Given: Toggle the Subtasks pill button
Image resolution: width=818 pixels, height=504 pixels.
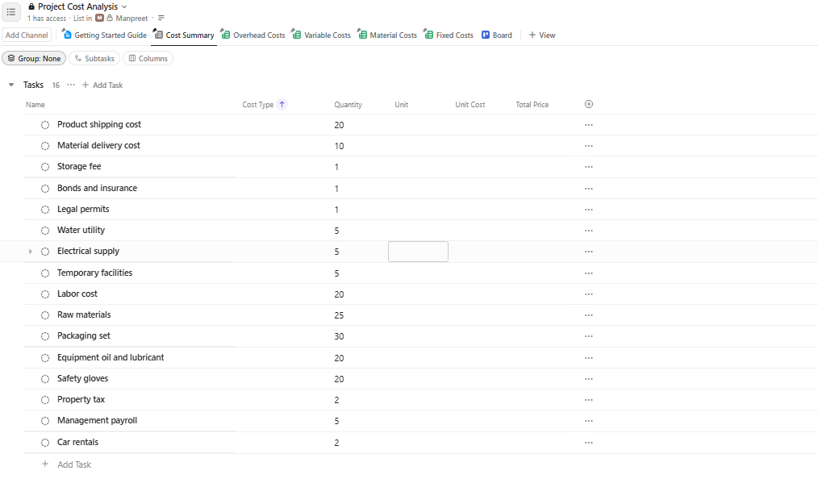Looking at the screenshot, I should (x=94, y=59).
